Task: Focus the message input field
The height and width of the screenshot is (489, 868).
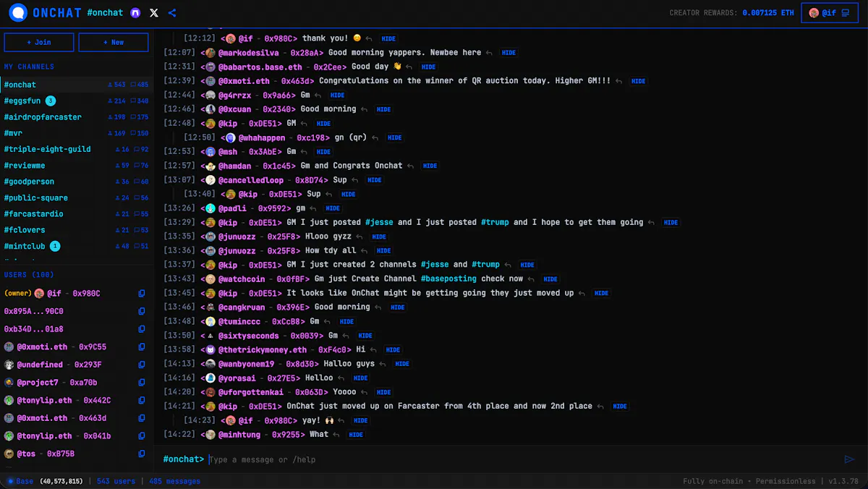Action: 522,459
